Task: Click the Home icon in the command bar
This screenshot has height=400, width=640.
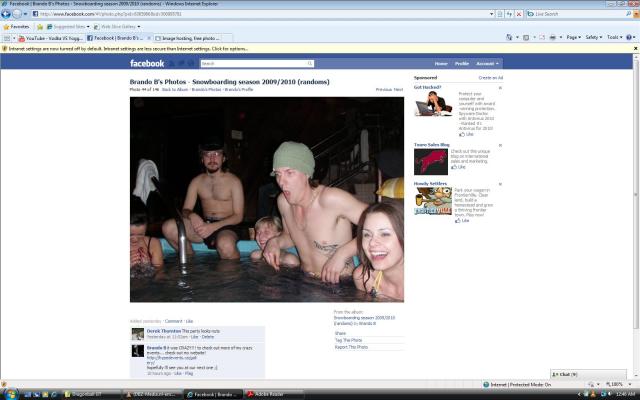Action: (x=509, y=37)
